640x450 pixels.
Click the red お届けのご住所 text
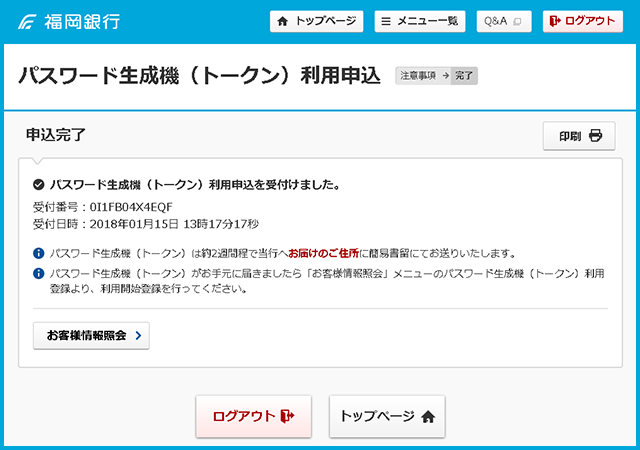(x=324, y=253)
